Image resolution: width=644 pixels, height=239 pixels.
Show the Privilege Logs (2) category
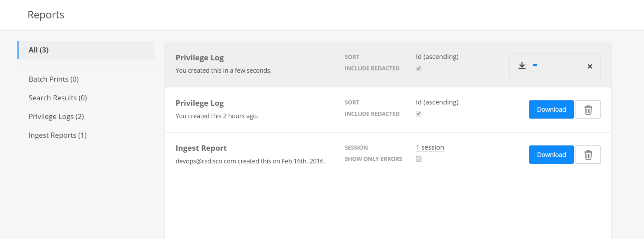click(56, 117)
